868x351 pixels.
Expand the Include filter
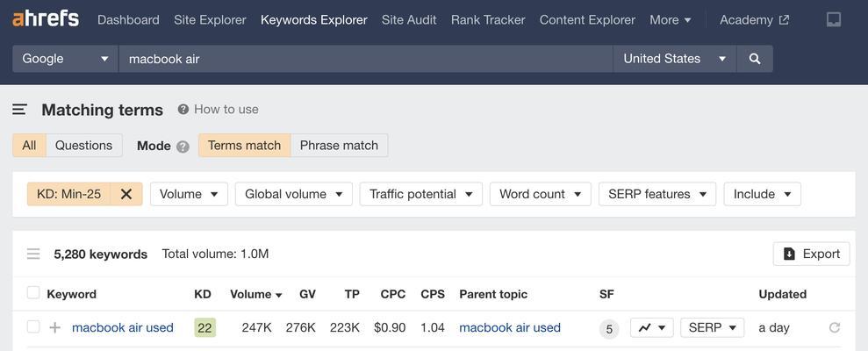click(x=763, y=194)
